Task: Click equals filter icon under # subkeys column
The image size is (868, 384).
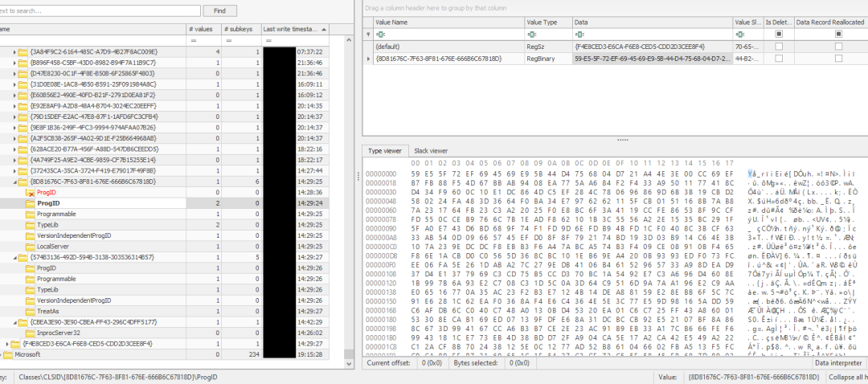Action: 228,41
